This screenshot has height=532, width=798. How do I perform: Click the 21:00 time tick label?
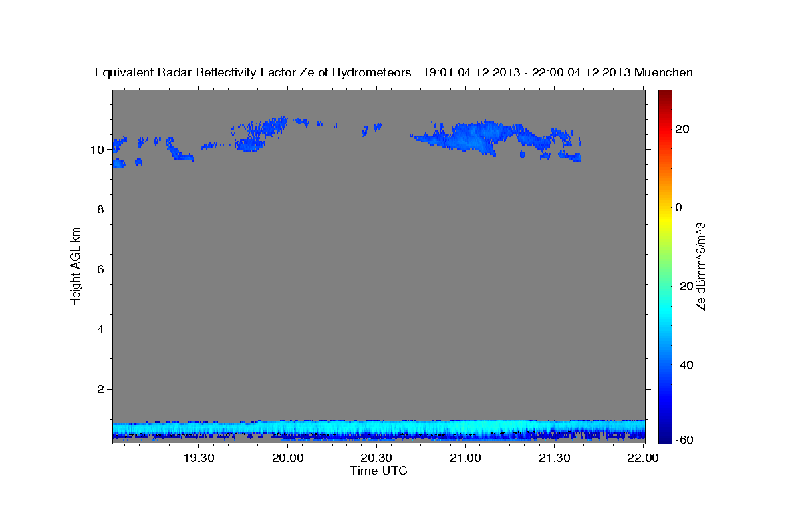tap(465, 458)
